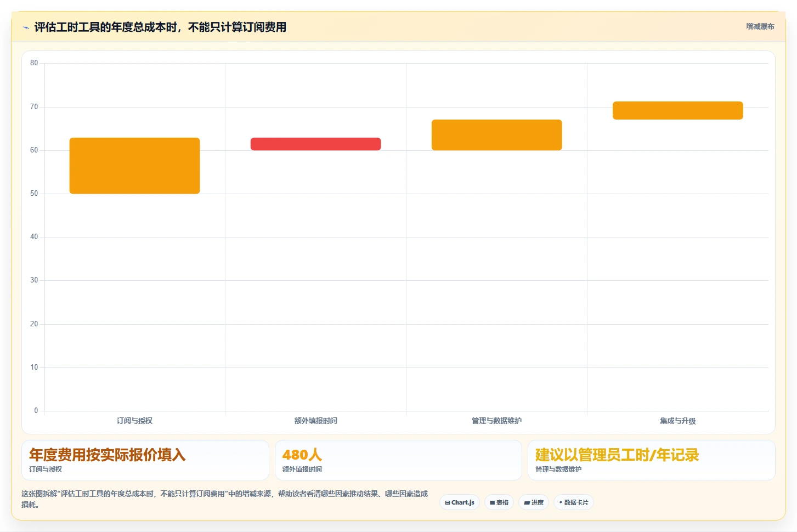Click the x-axis label 管理与数据维护

coord(496,421)
